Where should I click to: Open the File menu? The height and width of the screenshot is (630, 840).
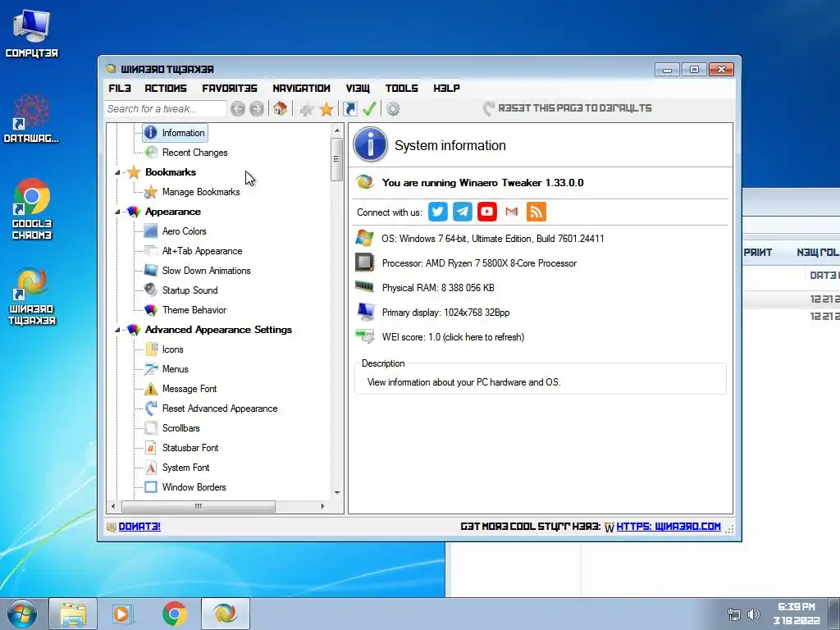tap(120, 88)
